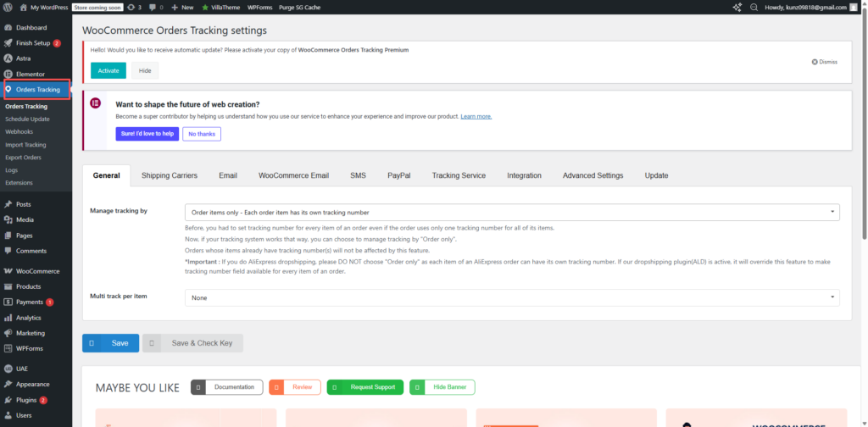Open Multi track per item dropdown
The width and height of the screenshot is (868, 427).
pos(512,297)
